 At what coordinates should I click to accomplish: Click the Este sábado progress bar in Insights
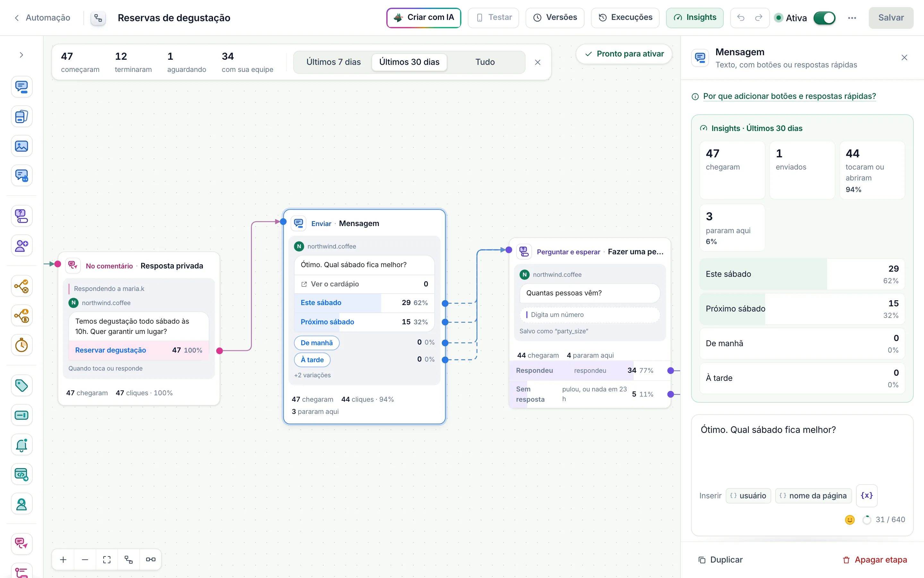802,274
